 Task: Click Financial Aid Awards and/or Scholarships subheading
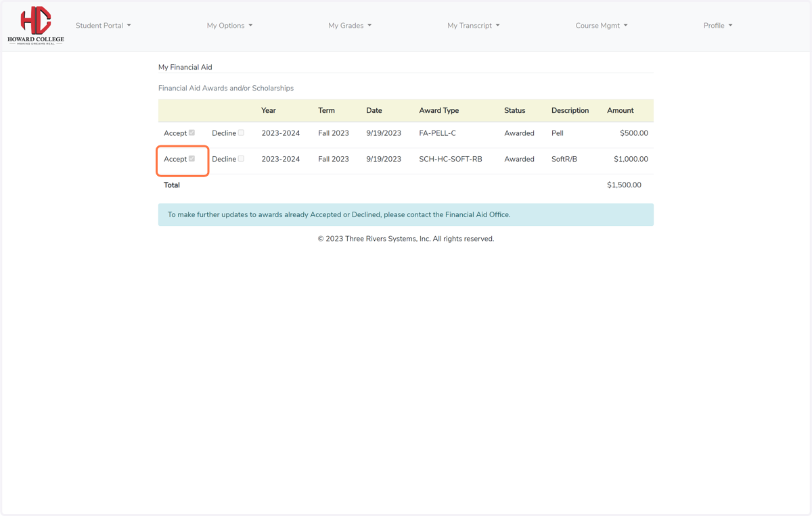[x=226, y=88]
